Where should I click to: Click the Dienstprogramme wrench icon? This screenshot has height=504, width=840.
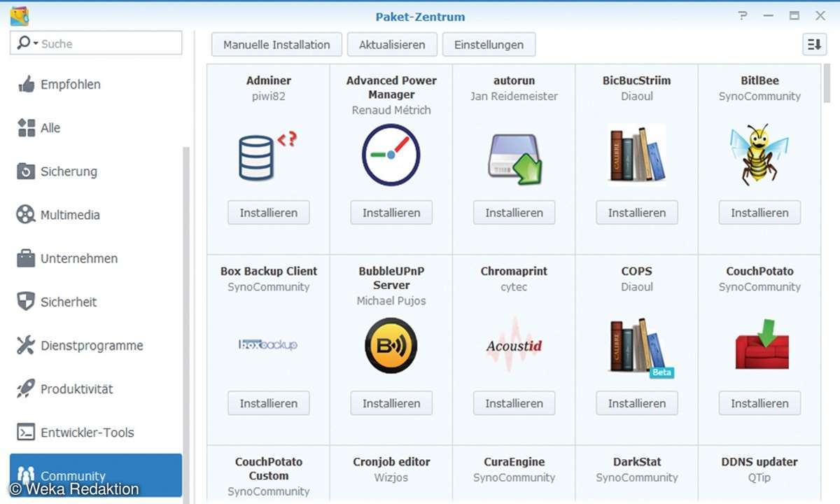pyautogui.click(x=26, y=345)
